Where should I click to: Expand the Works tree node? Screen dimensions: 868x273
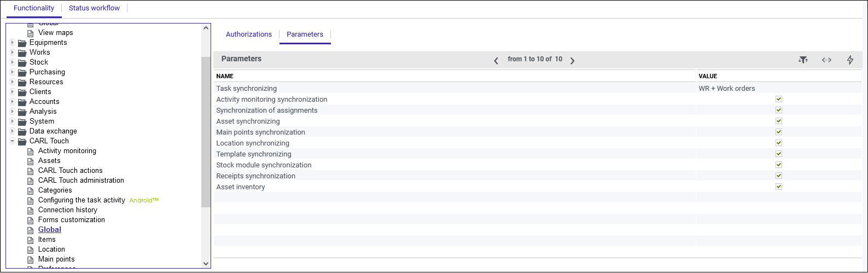[x=12, y=53]
